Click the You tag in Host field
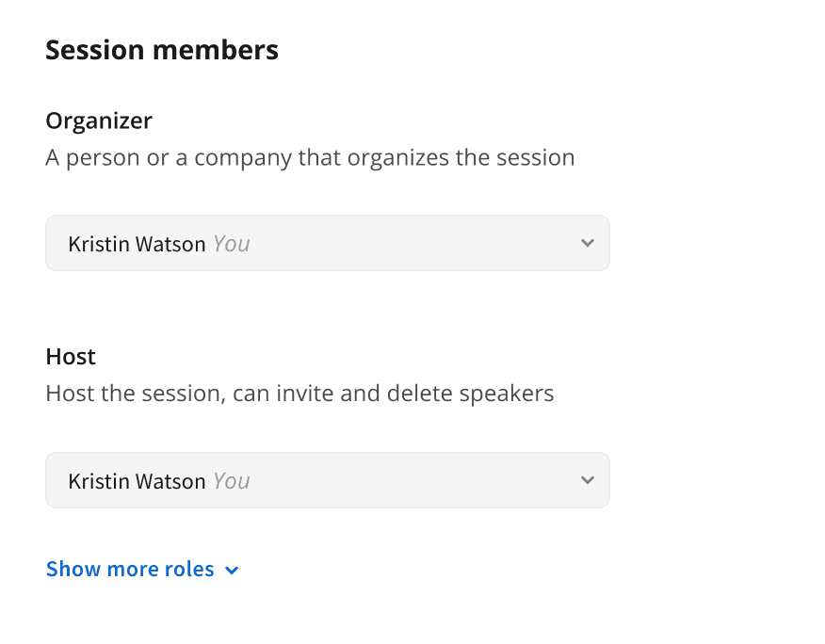 pos(232,481)
